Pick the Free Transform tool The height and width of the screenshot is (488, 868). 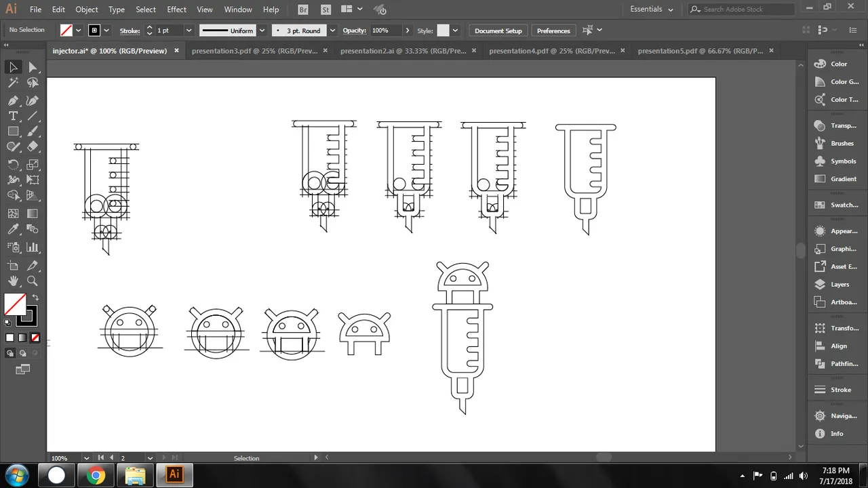(x=33, y=180)
